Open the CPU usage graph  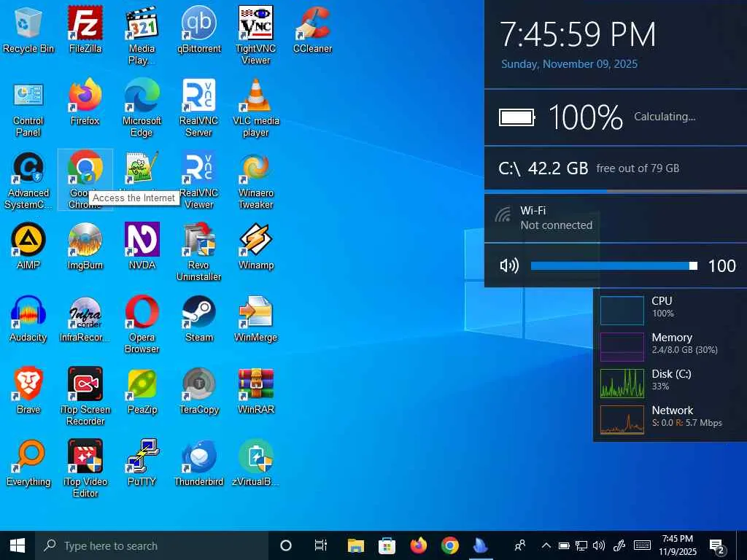(x=622, y=311)
